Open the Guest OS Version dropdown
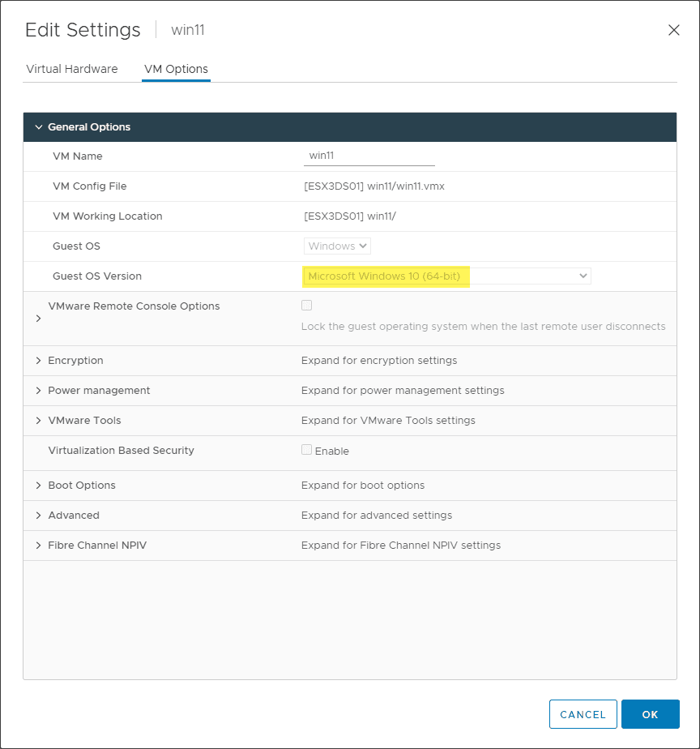Screen dimensions: 700x749 tap(583, 276)
